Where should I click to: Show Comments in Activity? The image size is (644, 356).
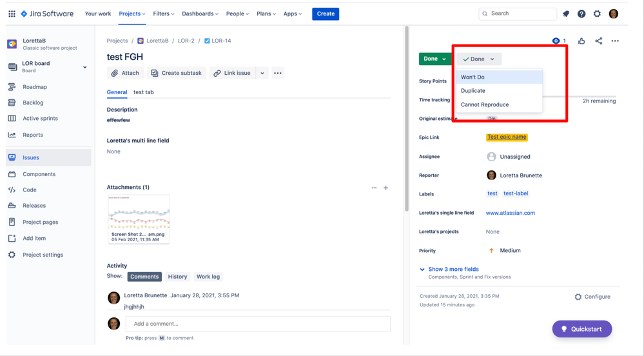[x=144, y=277]
